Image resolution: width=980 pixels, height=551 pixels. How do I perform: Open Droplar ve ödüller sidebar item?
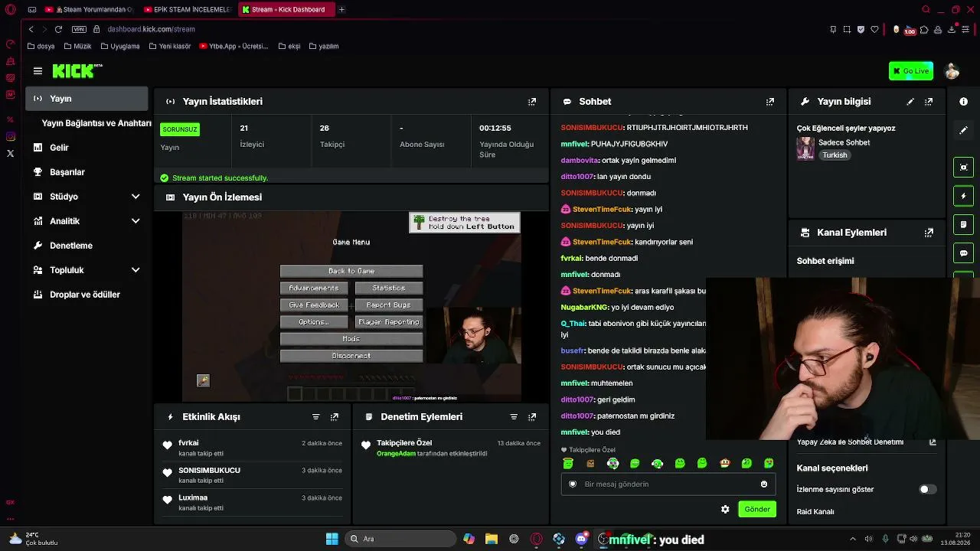coord(87,295)
